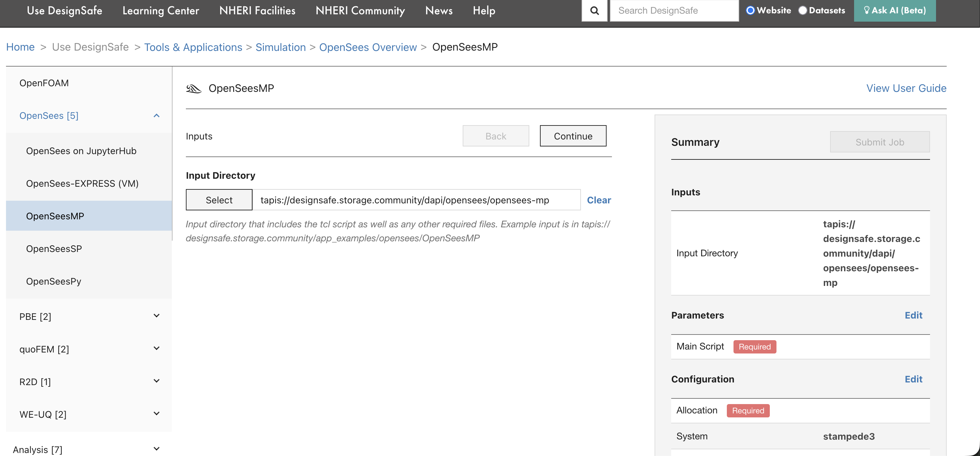Click the stampede3 system value
The width and height of the screenshot is (980, 456).
pyautogui.click(x=849, y=436)
